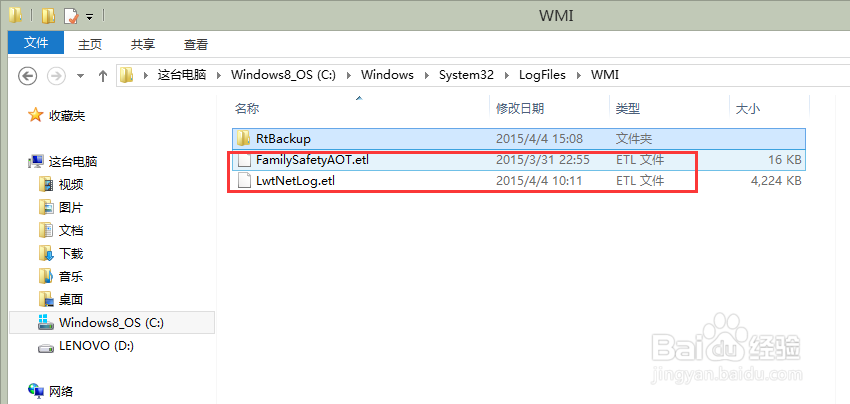This screenshot has width=850, height=404.
Task: Click the FamilySafetyAOT.etl file icon
Action: point(243,160)
